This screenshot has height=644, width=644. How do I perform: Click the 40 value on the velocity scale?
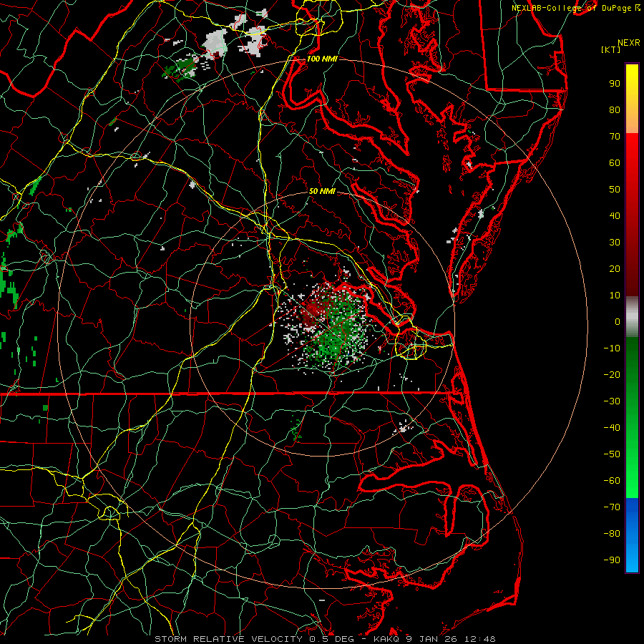(615, 216)
